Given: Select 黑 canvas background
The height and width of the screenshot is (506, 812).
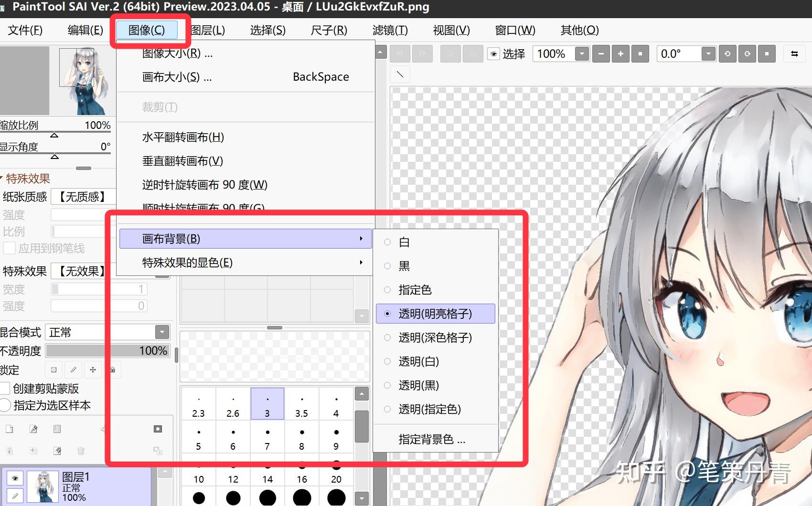Looking at the screenshot, I should (x=436, y=266).
